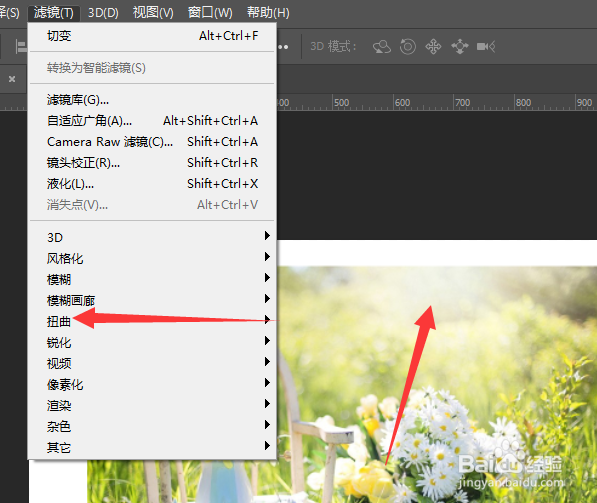Screen dimensions: 597x503
Task: Expand the 3D filter submenu
Action: click(152, 237)
